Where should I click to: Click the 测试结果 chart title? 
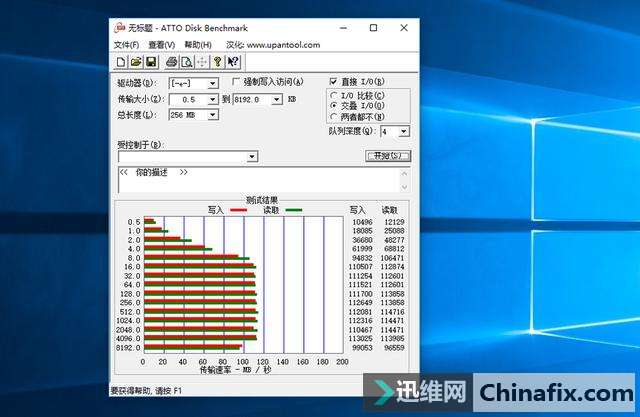pos(262,200)
